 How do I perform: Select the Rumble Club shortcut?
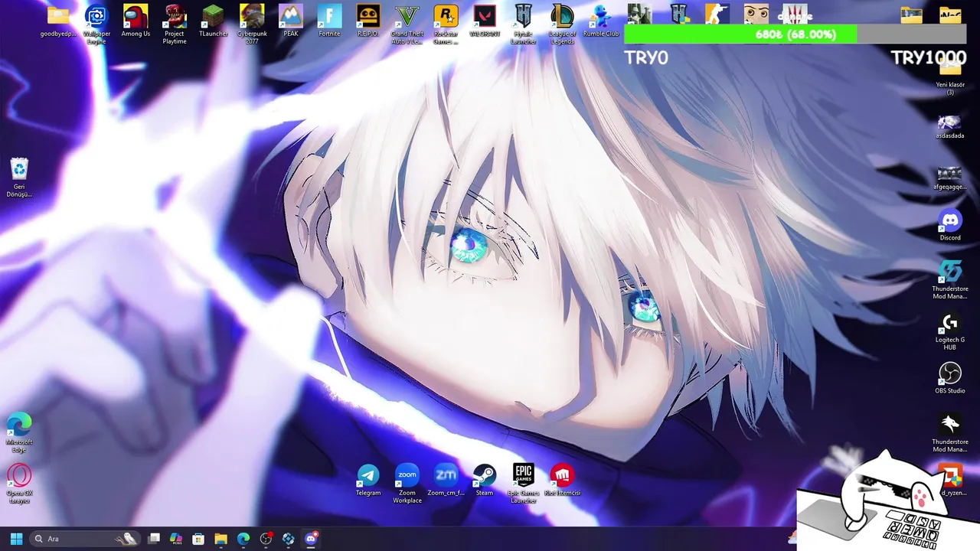point(601,15)
